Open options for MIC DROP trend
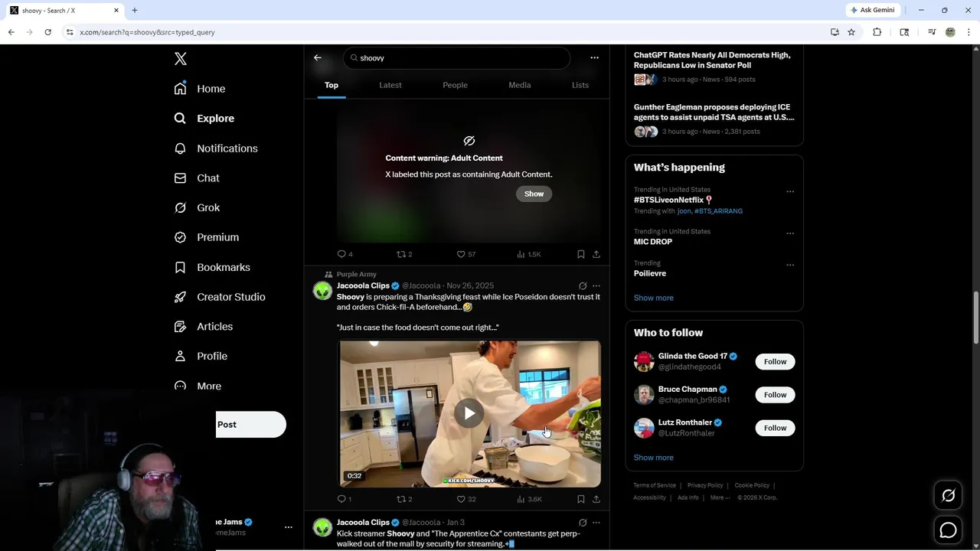This screenshot has height=551, width=980. click(x=790, y=233)
